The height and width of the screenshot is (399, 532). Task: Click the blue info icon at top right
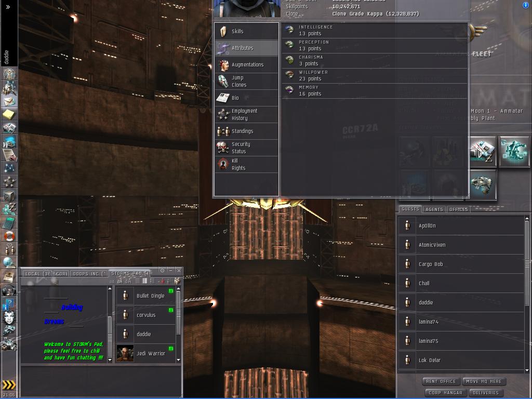click(x=526, y=5)
